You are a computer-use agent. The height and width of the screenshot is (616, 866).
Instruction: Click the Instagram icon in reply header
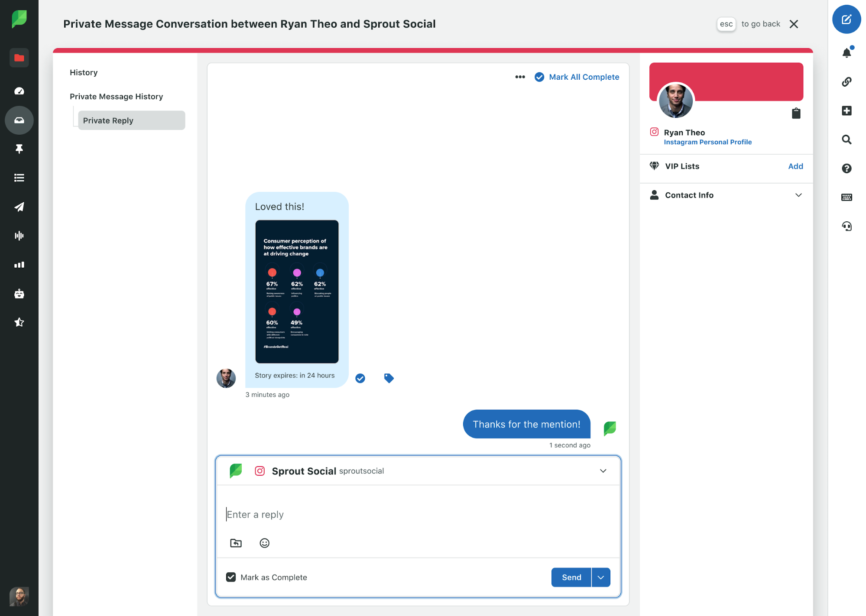pos(259,471)
